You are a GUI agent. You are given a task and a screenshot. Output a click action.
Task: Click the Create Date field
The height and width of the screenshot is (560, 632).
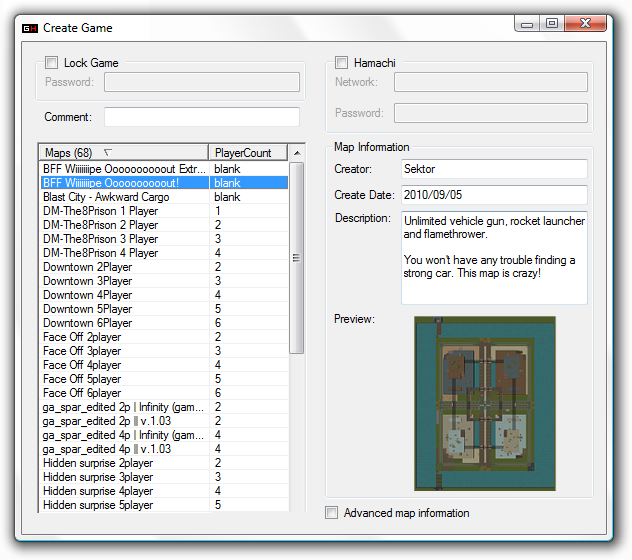click(494, 195)
